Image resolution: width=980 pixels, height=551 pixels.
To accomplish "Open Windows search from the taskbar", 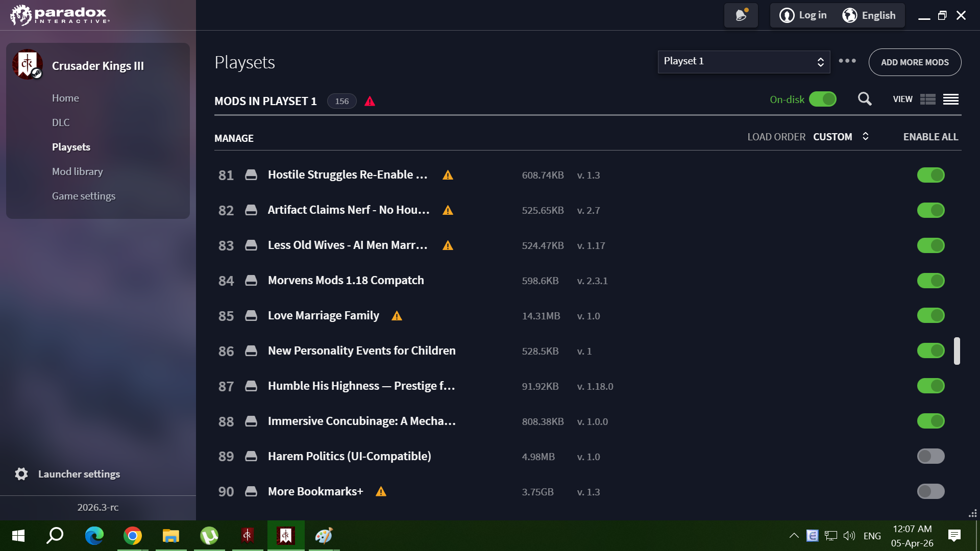I will point(55,536).
